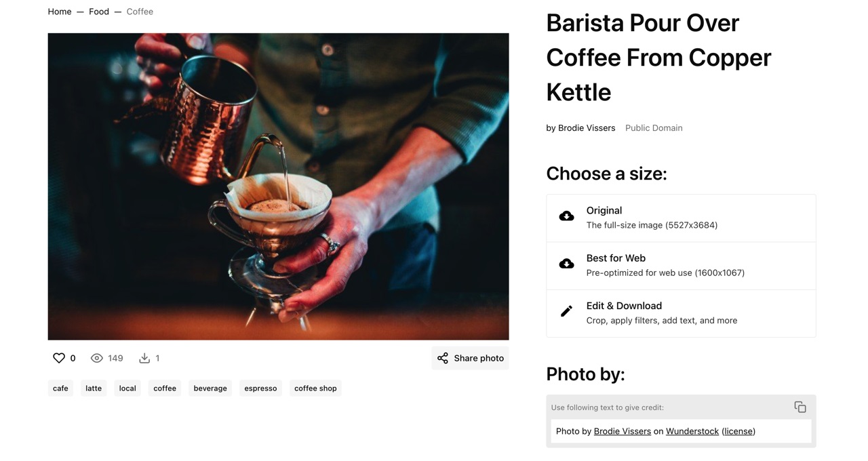Viewport: 868px width, 461px height.
Task: Copy the credit text with copy icon
Action: coord(800,407)
